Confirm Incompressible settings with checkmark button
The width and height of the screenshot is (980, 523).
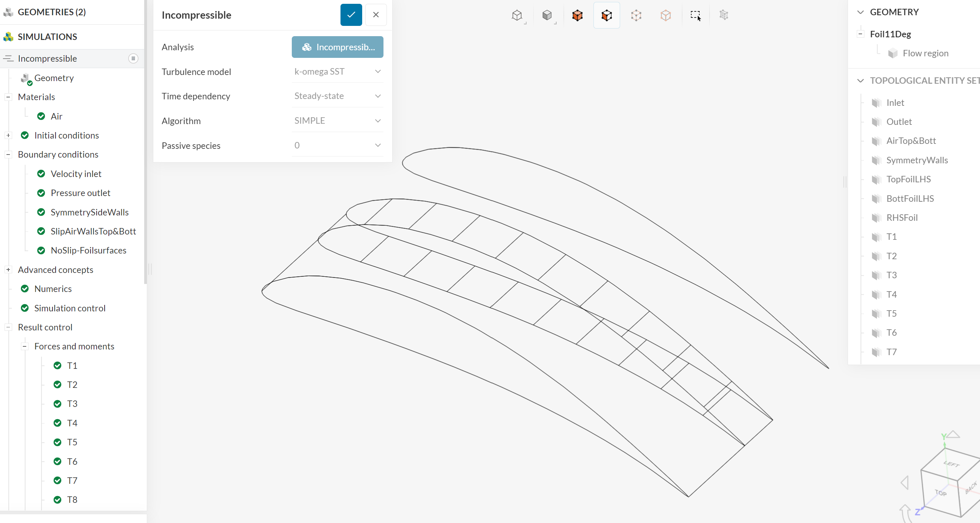351,15
